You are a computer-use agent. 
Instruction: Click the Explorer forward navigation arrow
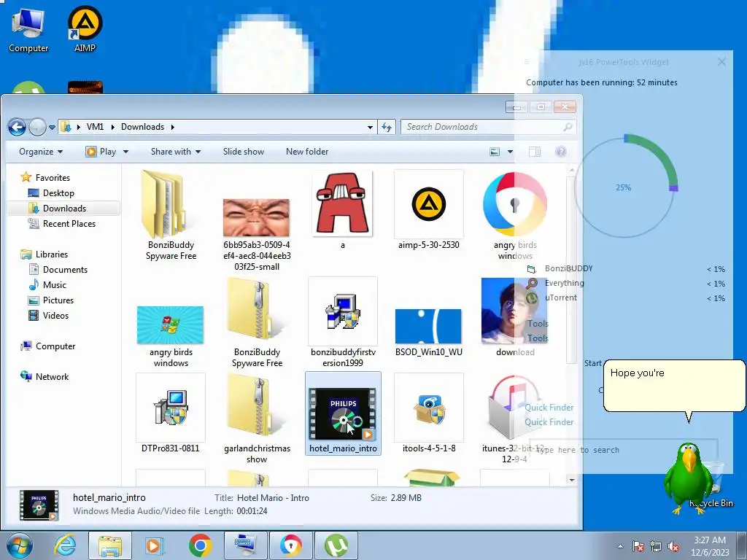37,127
